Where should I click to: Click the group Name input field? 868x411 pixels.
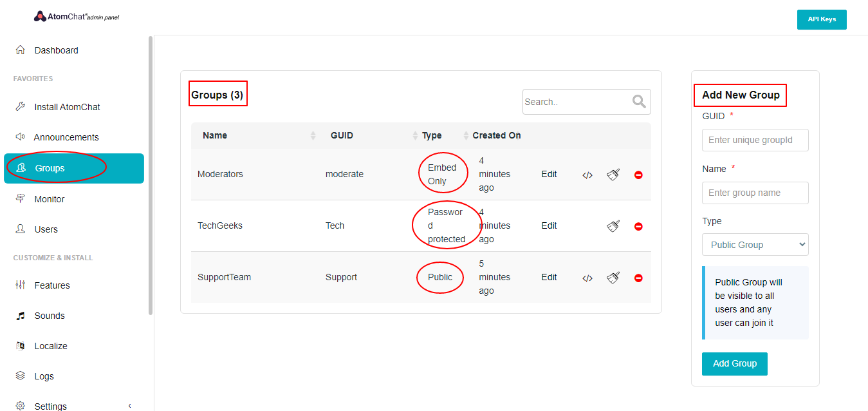(x=755, y=193)
